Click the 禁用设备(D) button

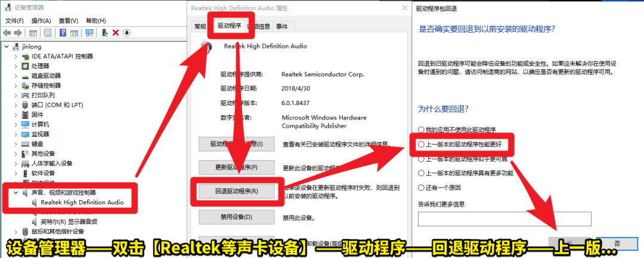(x=236, y=217)
